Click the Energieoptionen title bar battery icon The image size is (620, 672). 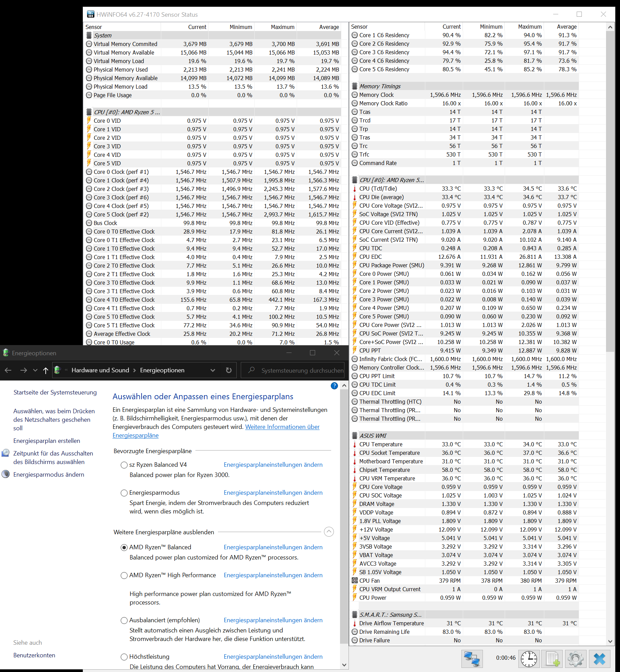(x=6, y=353)
